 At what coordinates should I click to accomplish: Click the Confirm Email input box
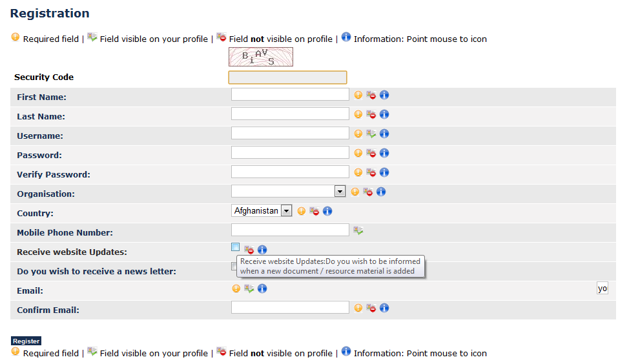[x=290, y=307]
